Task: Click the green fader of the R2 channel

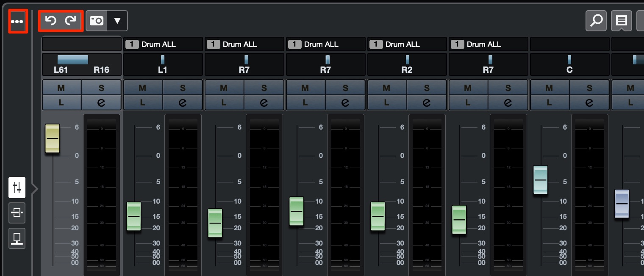Action: click(x=378, y=216)
